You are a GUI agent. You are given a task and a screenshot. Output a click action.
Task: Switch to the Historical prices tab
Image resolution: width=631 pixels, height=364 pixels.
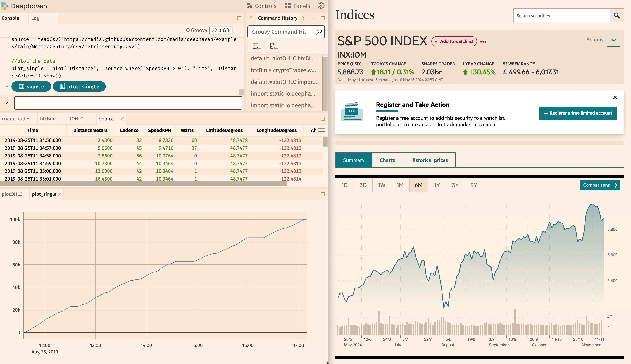tap(429, 160)
